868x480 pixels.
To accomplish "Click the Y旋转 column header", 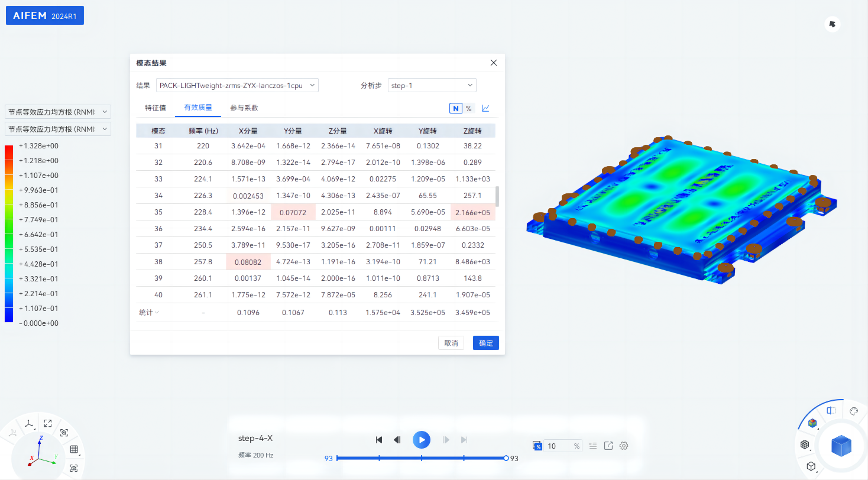I will click(x=427, y=131).
